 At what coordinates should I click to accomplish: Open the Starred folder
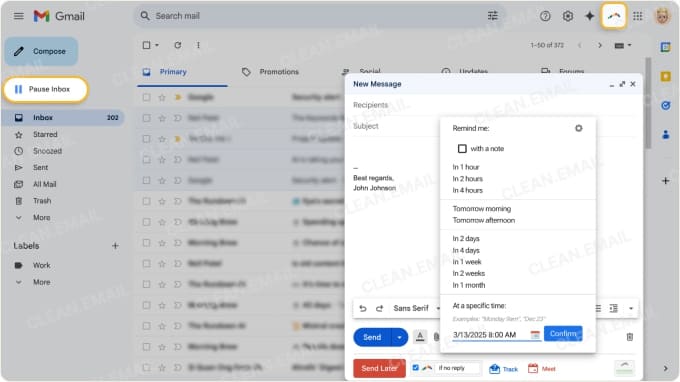45,134
